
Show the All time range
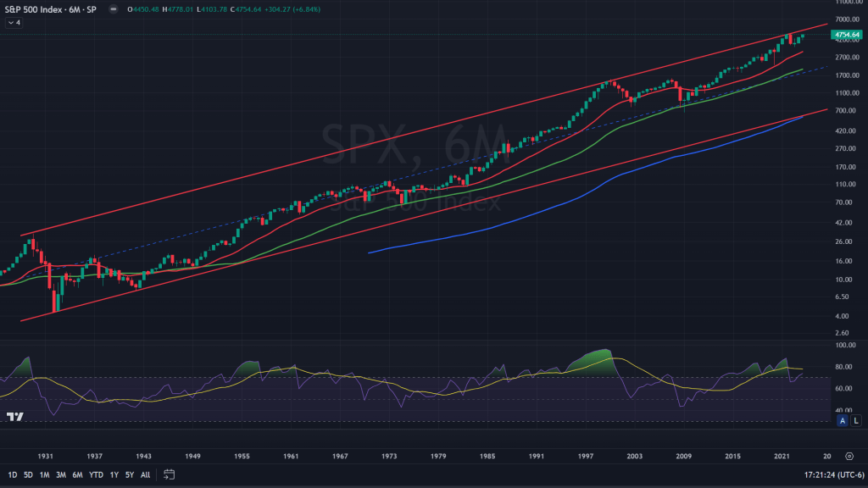pos(146,474)
